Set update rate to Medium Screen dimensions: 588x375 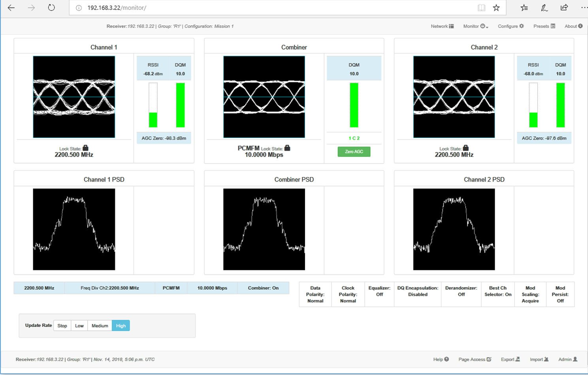(x=100, y=326)
